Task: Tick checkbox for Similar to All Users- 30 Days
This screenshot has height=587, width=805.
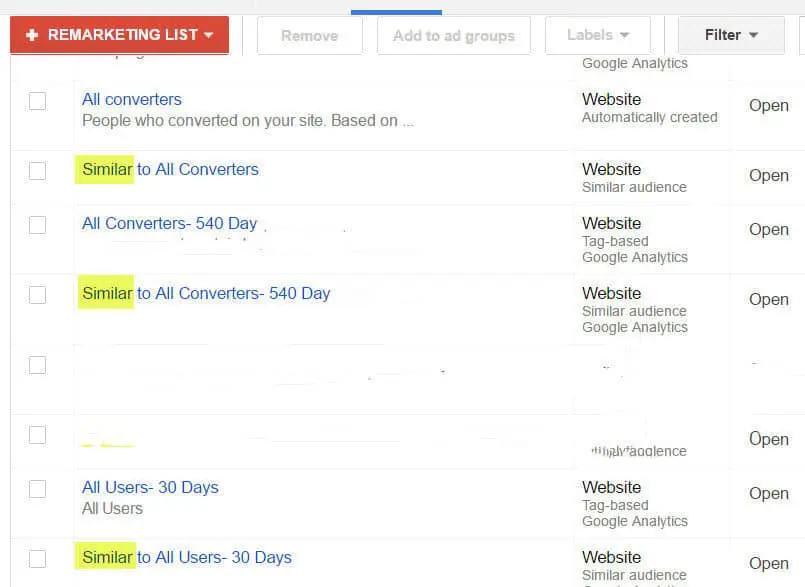Action: pyautogui.click(x=37, y=559)
